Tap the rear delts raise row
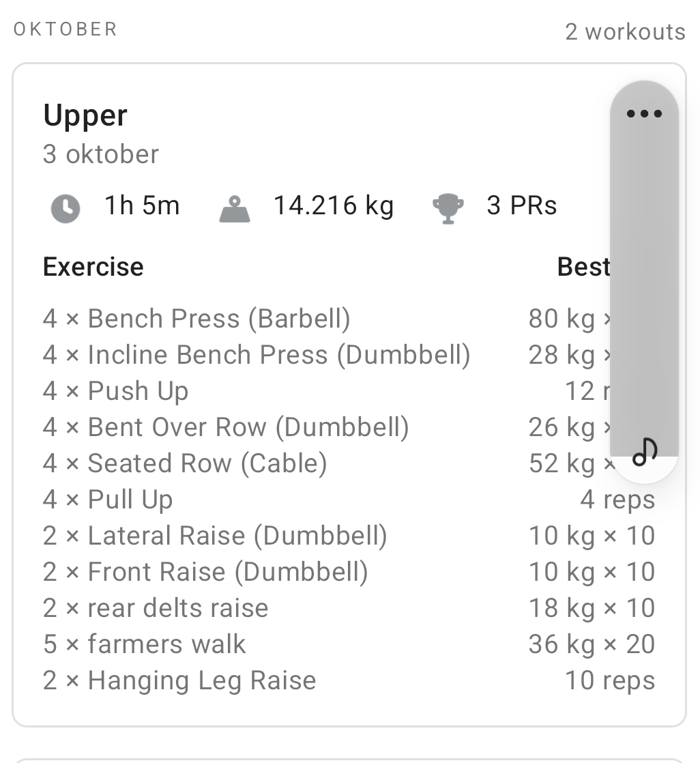Screen dimensions: 700x763 (156, 608)
